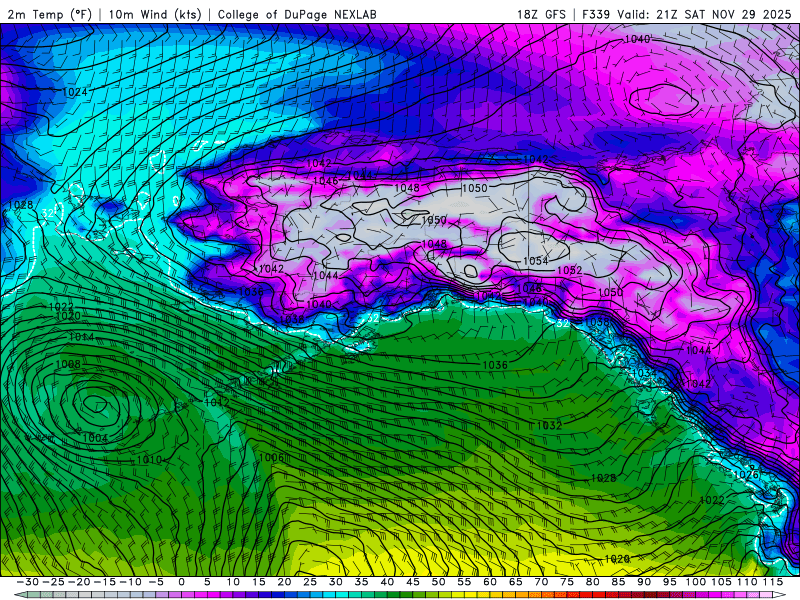Select the 1008 isobar label
This screenshot has height=600, width=800.
(68, 365)
